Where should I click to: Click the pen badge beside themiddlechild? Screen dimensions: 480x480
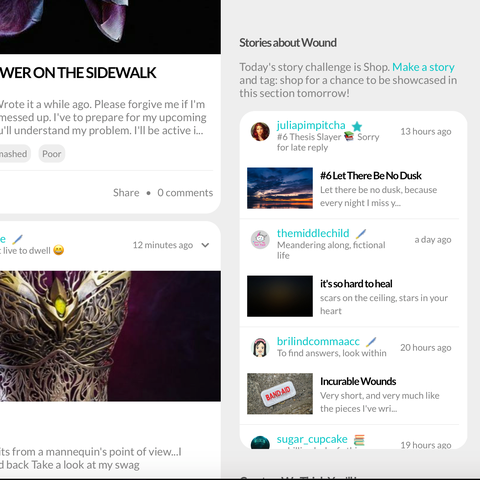point(360,234)
